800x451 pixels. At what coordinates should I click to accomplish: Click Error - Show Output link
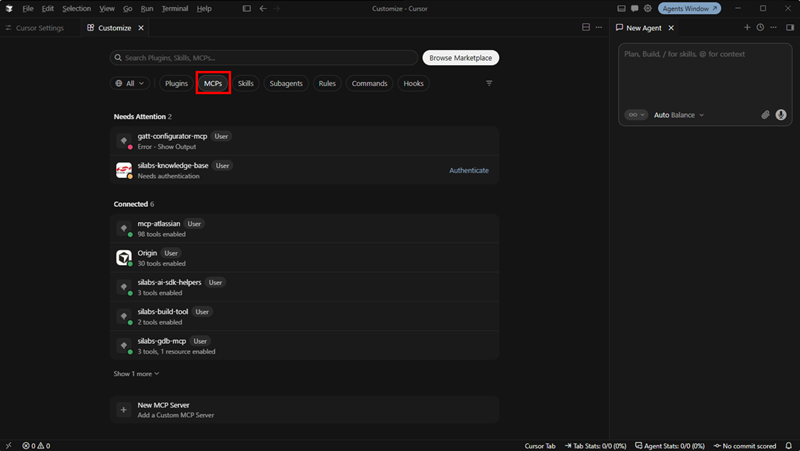pyautogui.click(x=167, y=146)
